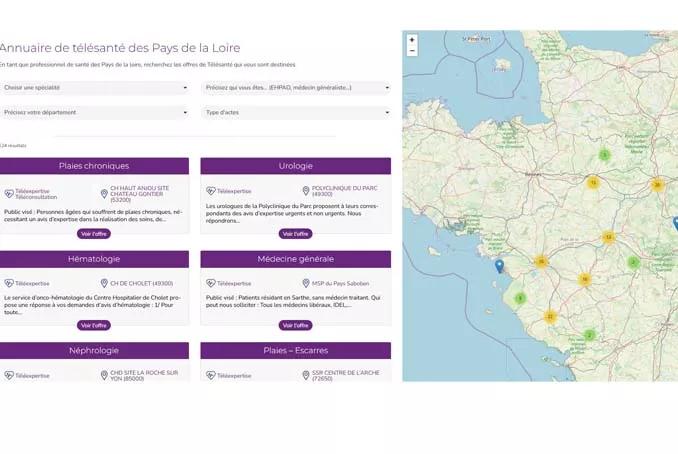Select the Néphrologie card header
This screenshot has width=678, height=454.
pyautogui.click(x=94, y=351)
